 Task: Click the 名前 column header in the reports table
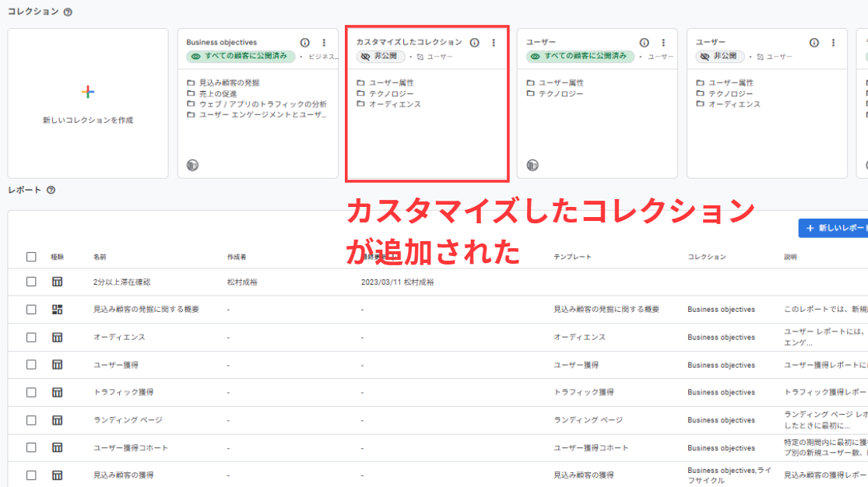click(x=100, y=257)
